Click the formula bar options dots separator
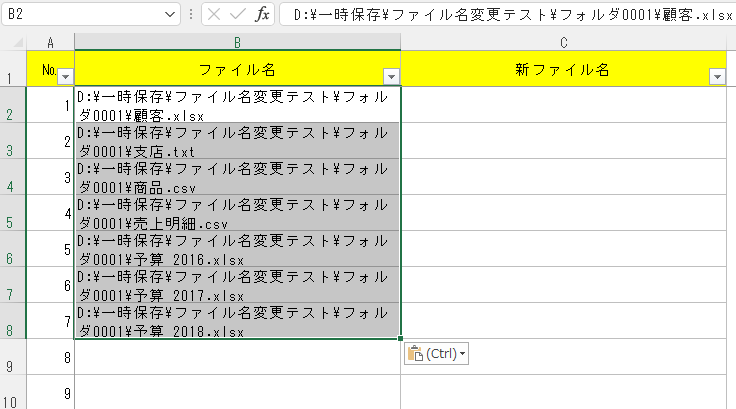Screen dimensions: 736x409 pos(191,15)
